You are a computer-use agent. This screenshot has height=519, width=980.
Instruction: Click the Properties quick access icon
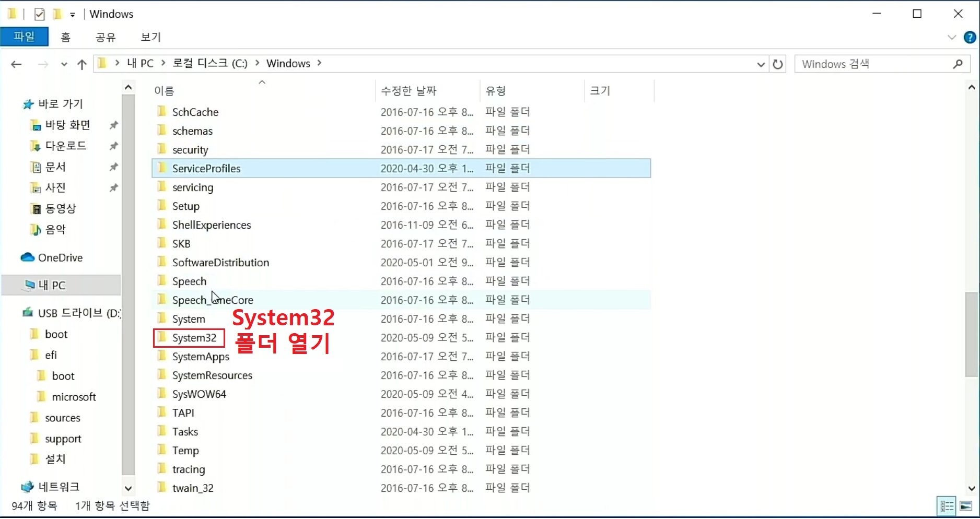pyautogui.click(x=39, y=14)
